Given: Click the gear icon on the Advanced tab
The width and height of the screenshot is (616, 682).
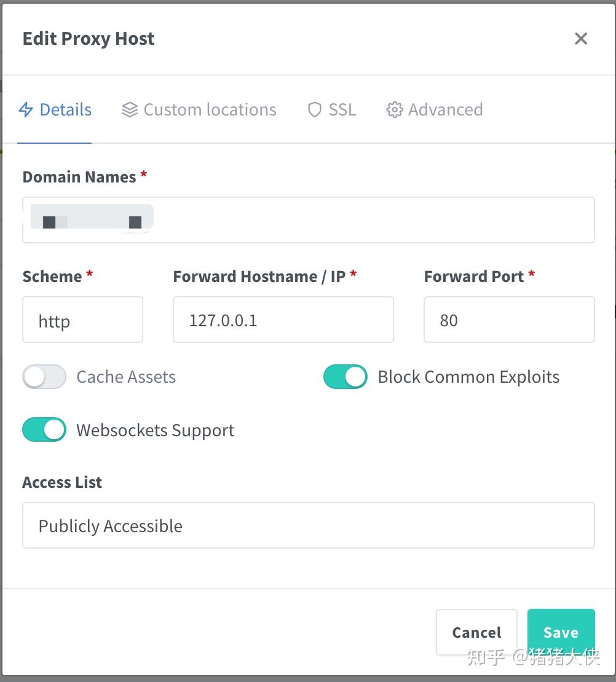Looking at the screenshot, I should tap(394, 109).
